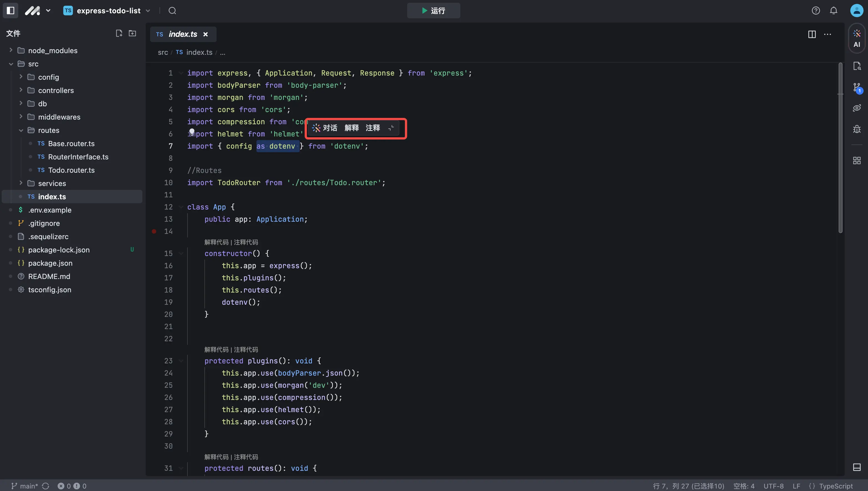Screen dimensions: 868x491
Task: Open Base.router.ts file
Action: pos(72,144)
